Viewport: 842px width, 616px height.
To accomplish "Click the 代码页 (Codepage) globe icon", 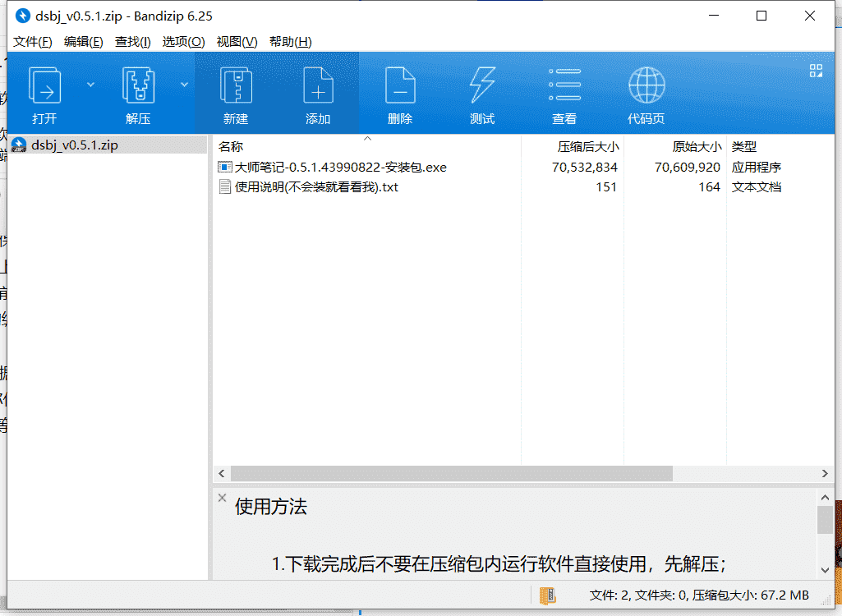I will [646, 85].
